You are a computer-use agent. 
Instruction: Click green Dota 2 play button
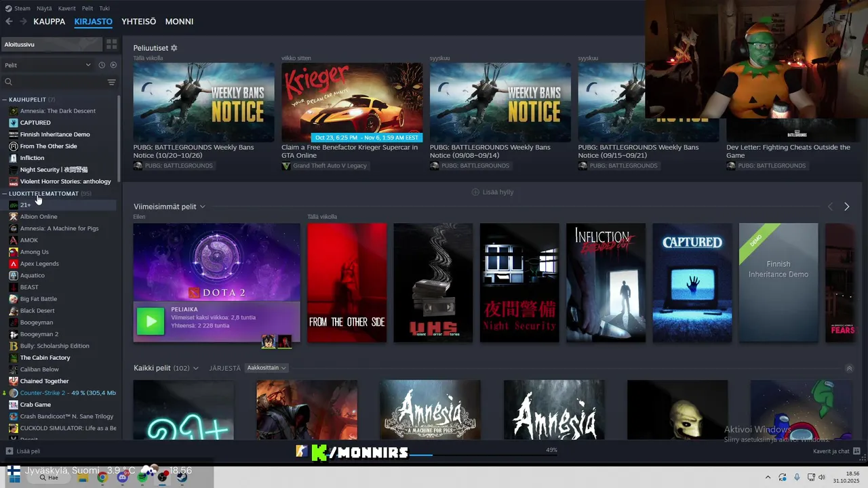tap(151, 321)
